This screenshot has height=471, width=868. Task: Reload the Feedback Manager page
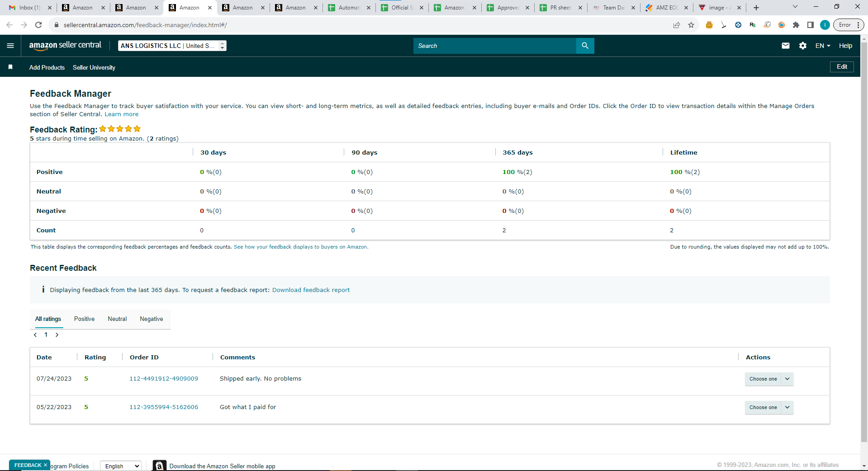click(38, 25)
